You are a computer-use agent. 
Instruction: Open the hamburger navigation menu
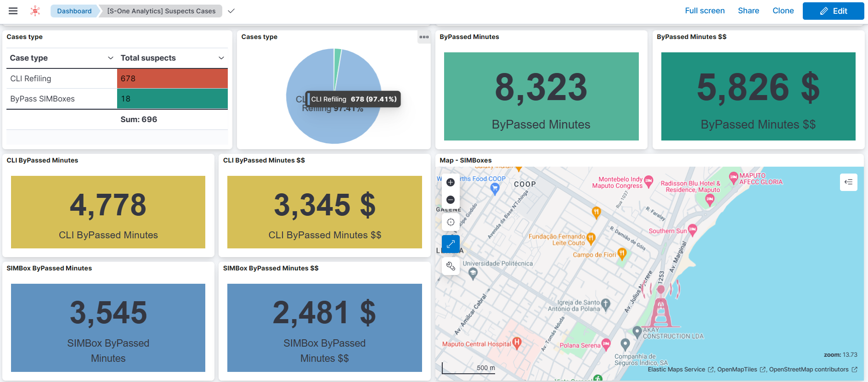pyautogui.click(x=13, y=11)
